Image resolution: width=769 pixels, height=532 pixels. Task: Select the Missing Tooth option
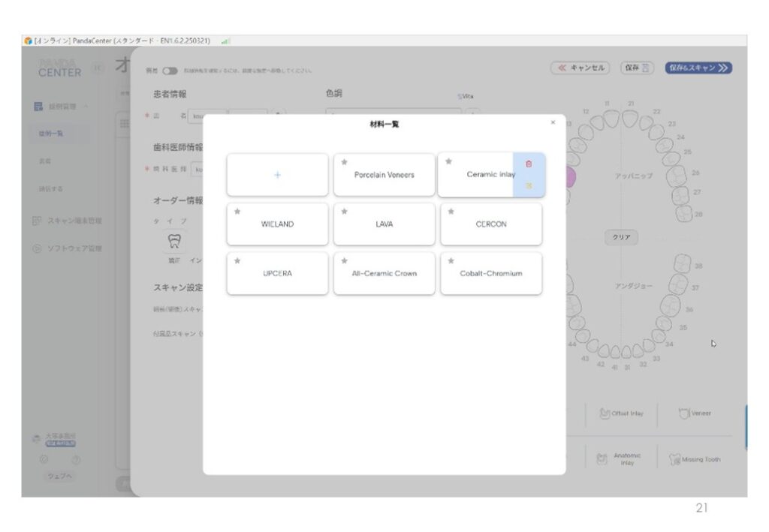695,458
